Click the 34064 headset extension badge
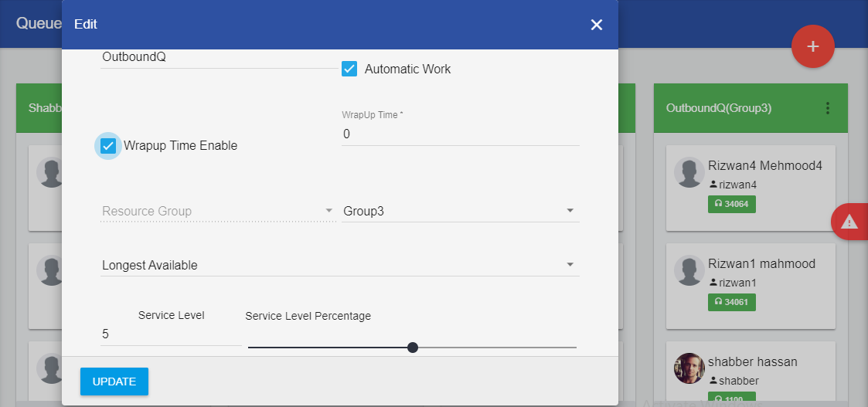868x407 pixels. point(731,204)
